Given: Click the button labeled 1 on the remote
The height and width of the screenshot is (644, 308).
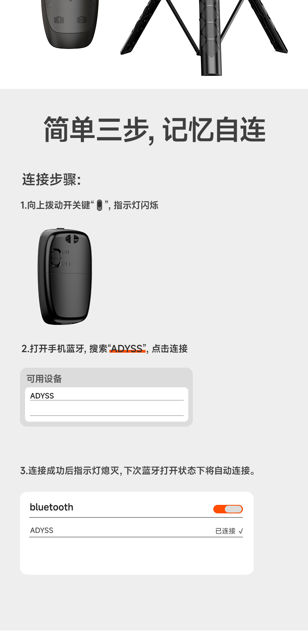Looking at the screenshot, I should tap(59, 20).
